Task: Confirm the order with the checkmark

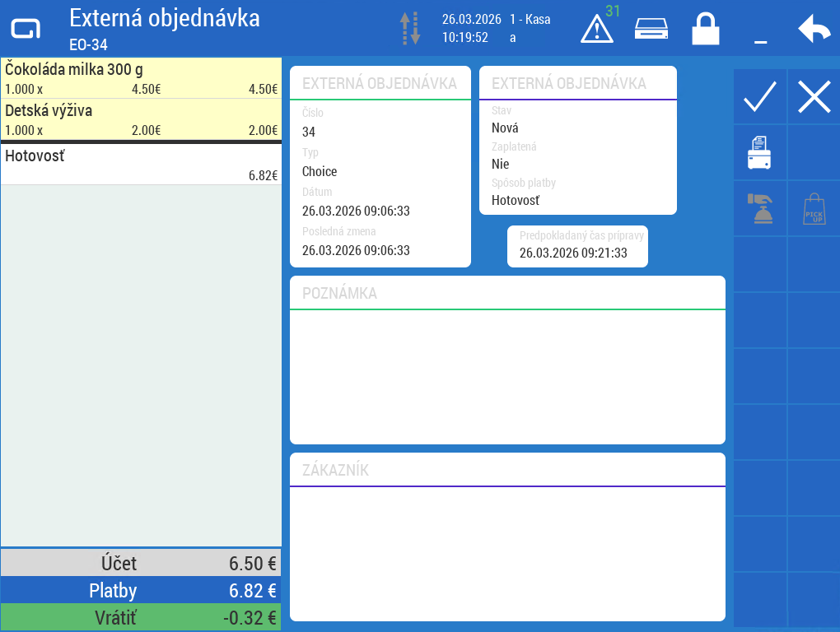Action: (759, 97)
